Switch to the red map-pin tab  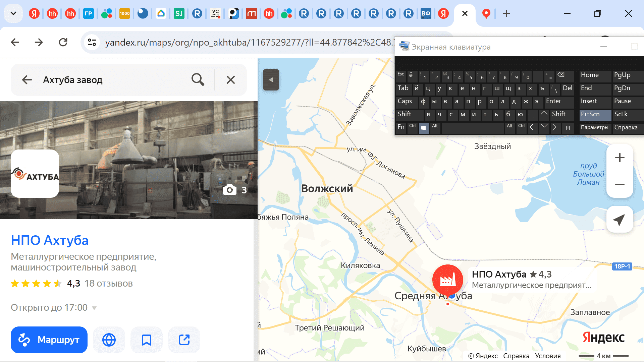pyautogui.click(x=486, y=13)
